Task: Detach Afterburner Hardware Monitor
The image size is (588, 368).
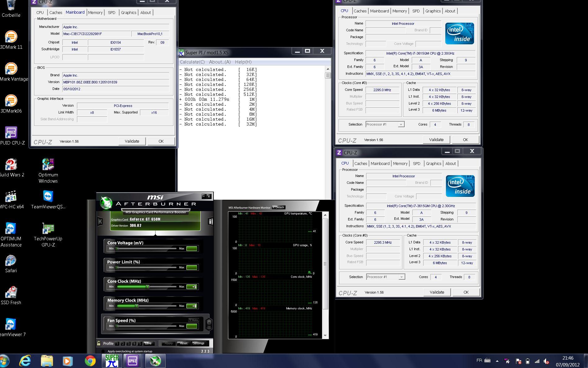Action: 279,207
